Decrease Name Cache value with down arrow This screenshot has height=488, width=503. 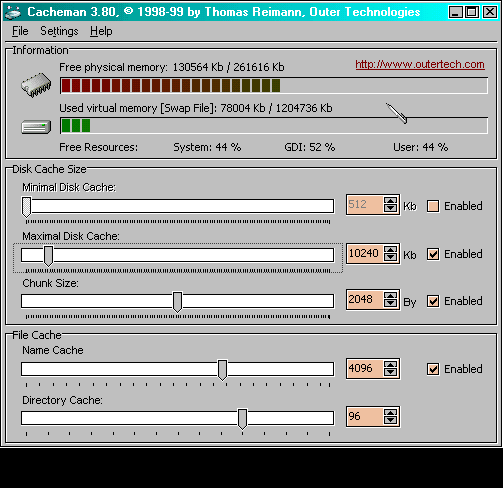tap(390, 372)
